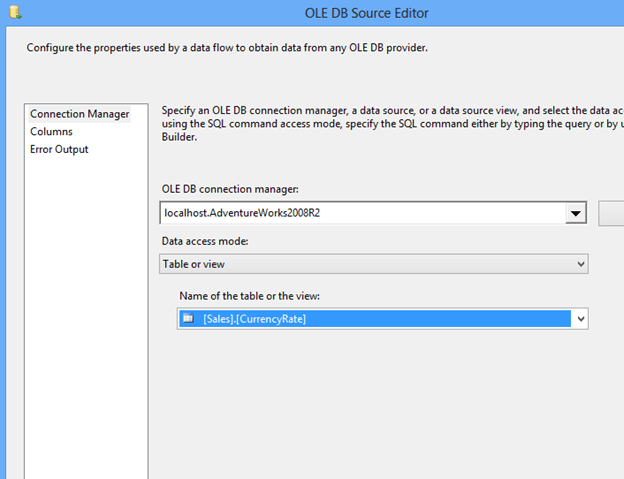Expand the table or view name dropdown arrow
The height and width of the screenshot is (479, 624).
(x=580, y=319)
